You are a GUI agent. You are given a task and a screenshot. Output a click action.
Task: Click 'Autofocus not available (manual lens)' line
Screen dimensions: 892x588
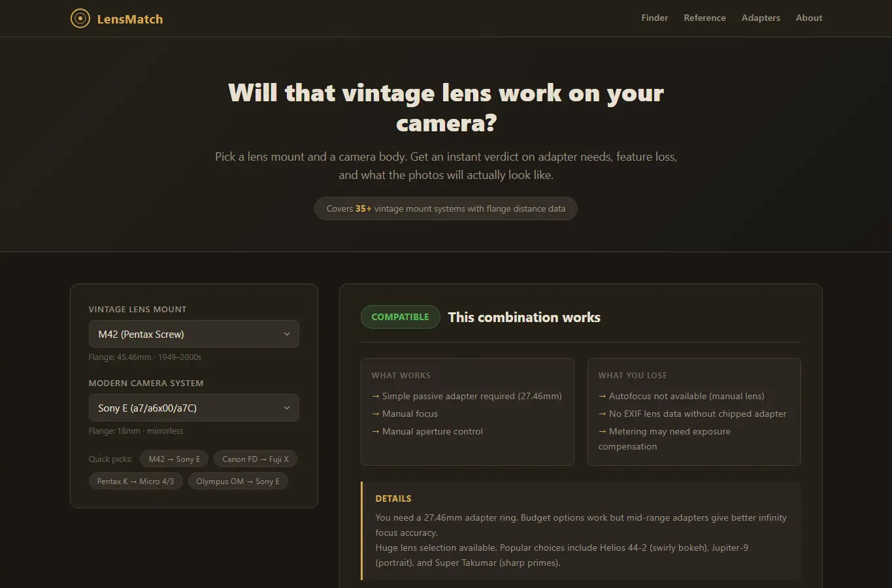(681, 396)
